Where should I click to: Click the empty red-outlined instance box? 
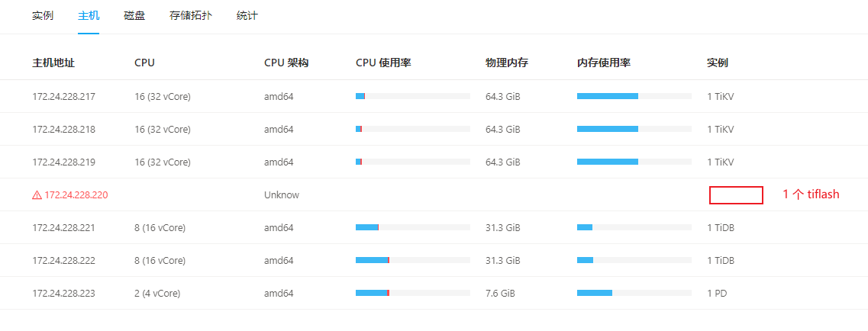tap(736, 195)
